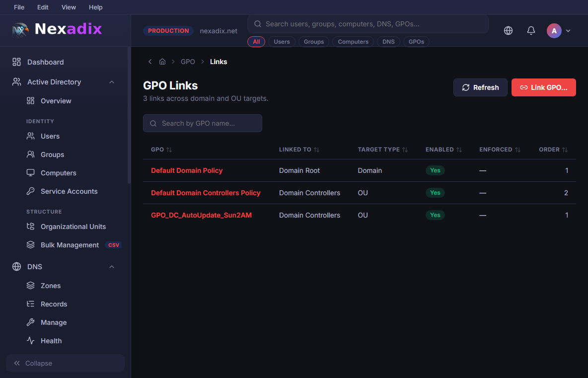Image resolution: width=588 pixels, height=378 pixels.
Task: Focus the Search by GPO name field
Action: pos(203,123)
